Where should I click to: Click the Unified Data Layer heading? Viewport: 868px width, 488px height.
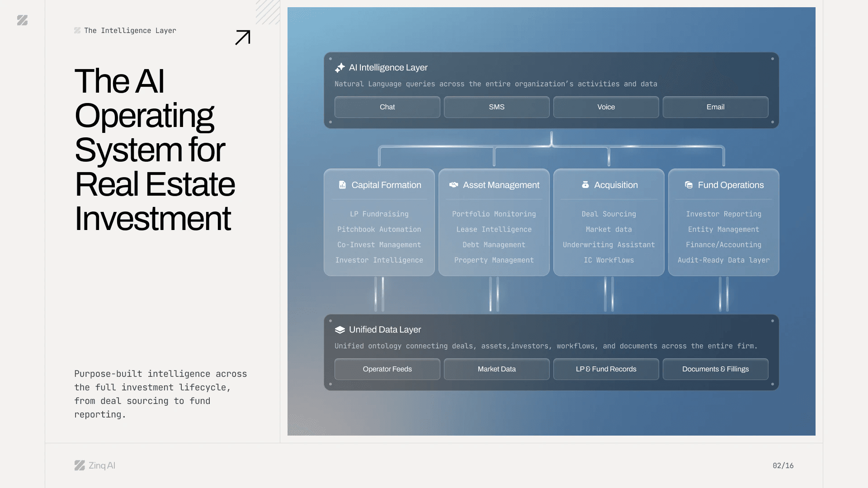(x=385, y=330)
